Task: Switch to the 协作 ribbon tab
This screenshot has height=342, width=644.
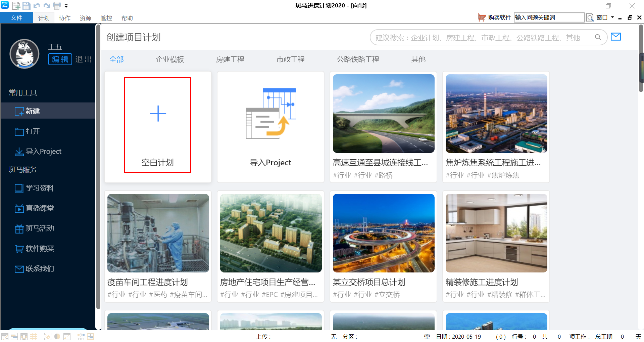Action: click(64, 18)
